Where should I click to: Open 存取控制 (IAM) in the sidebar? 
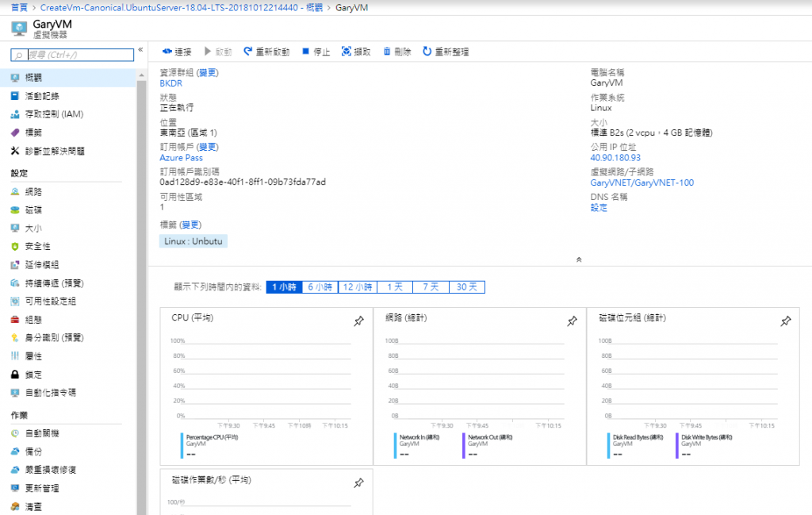click(x=67, y=114)
